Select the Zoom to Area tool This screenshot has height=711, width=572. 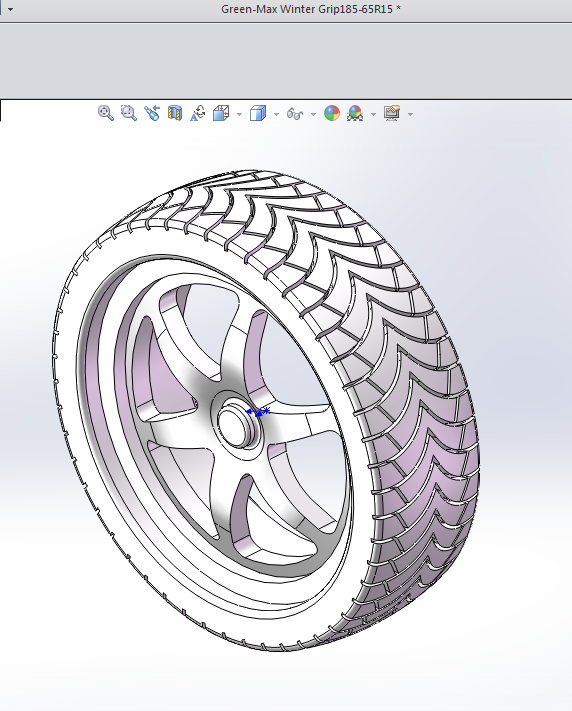(129, 113)
